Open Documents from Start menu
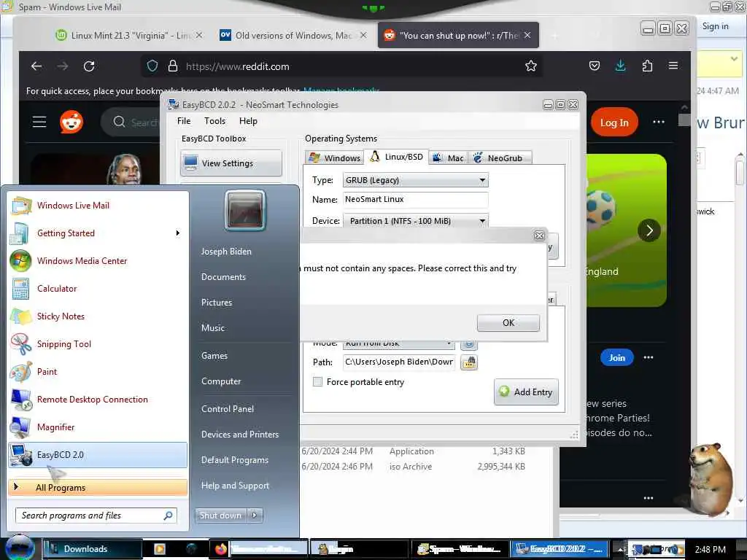This screenshot has height=560, width=747. click(x=223, y=276)
